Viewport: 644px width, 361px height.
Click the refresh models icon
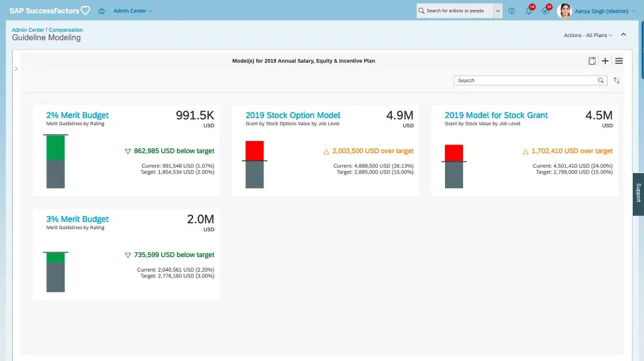click(592, 61)
